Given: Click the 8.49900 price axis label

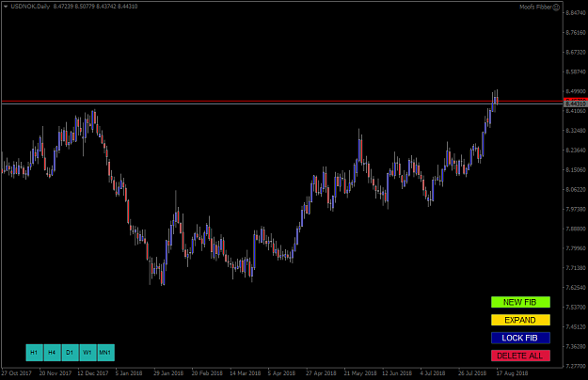Looking at the screenshot, I should [x=576, y=91].
